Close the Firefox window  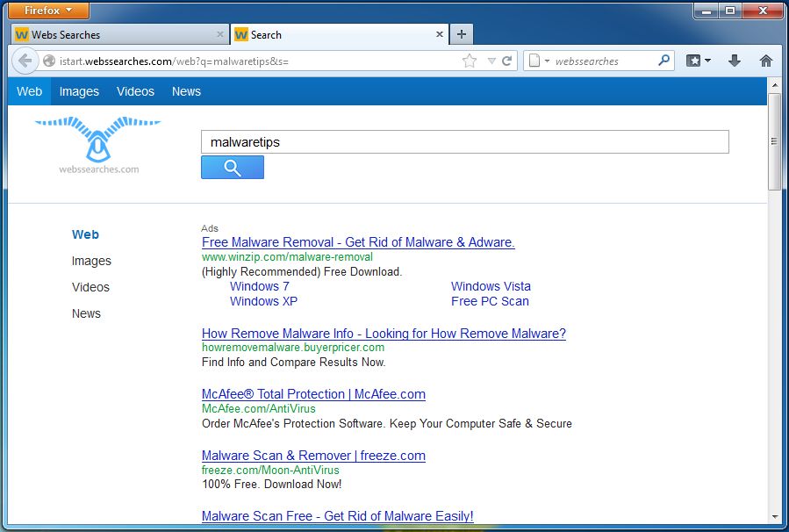(762, 11)
